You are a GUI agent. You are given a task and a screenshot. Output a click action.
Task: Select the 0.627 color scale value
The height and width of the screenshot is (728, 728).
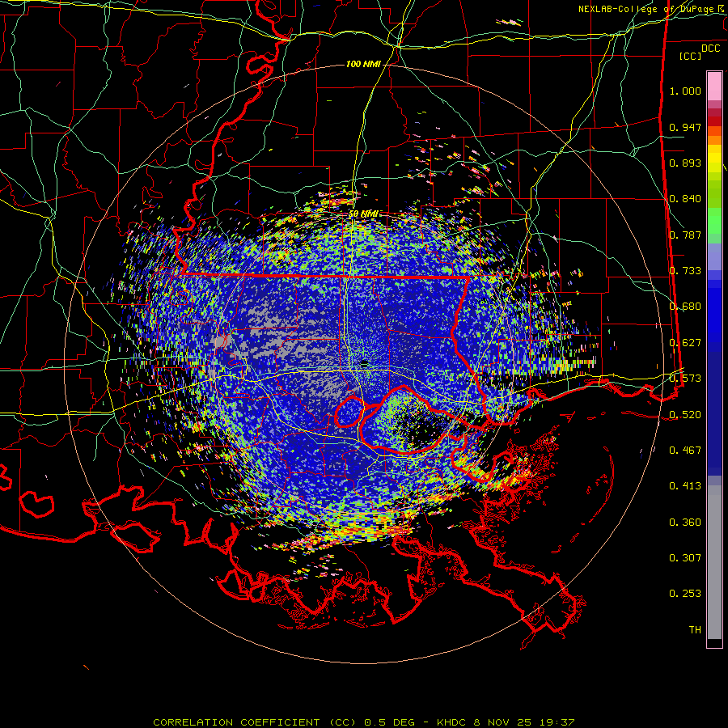685,343
